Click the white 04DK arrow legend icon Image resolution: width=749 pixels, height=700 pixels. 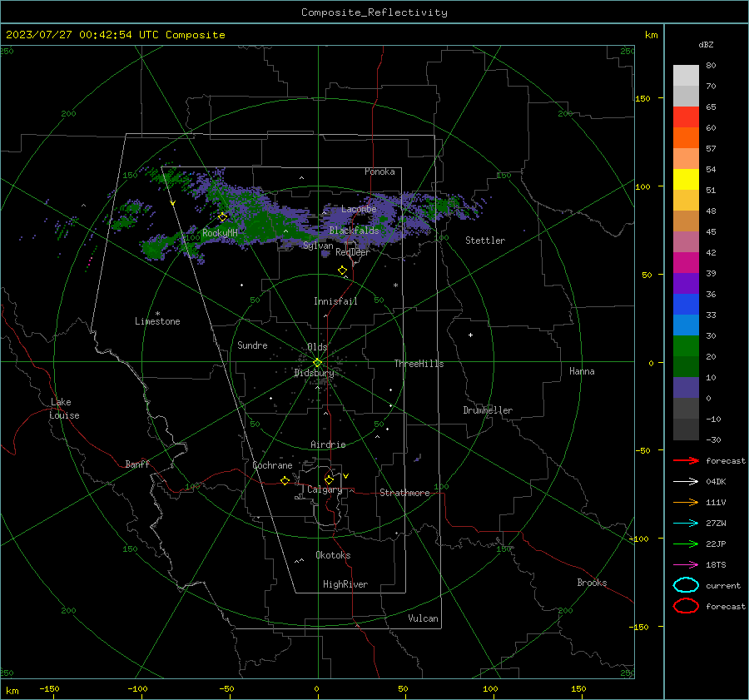pyautogui.click(x=686, y=482)
